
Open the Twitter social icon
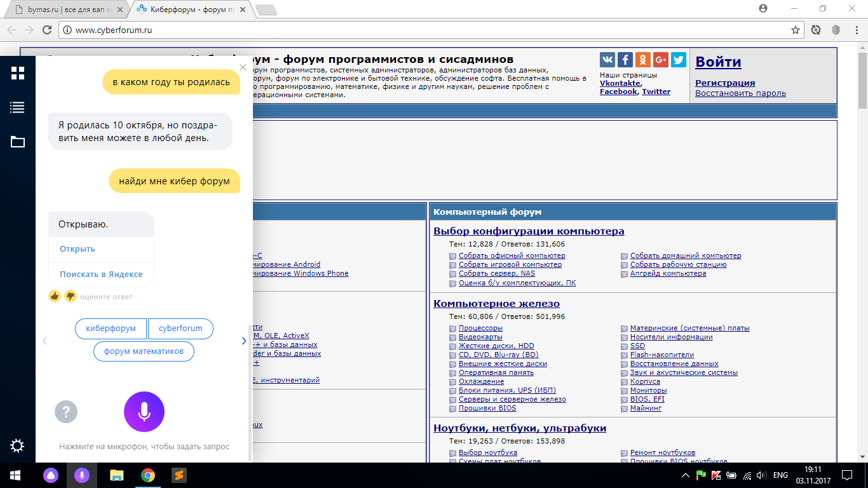coord(679,60)
